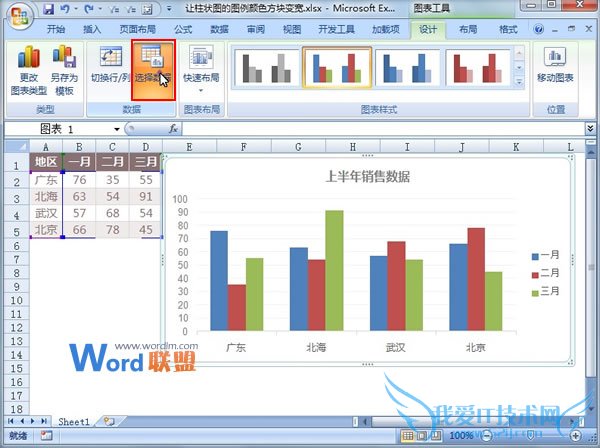Select cell with value 91
This screenshot has height=448, width=600.
[x=146, y=197]
